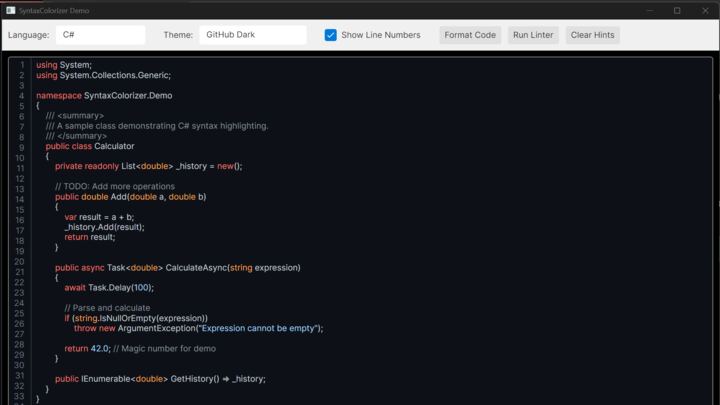The image size is (720, 405).
Task: Click line number 14 in the gutter
Action: pos(20,199)
